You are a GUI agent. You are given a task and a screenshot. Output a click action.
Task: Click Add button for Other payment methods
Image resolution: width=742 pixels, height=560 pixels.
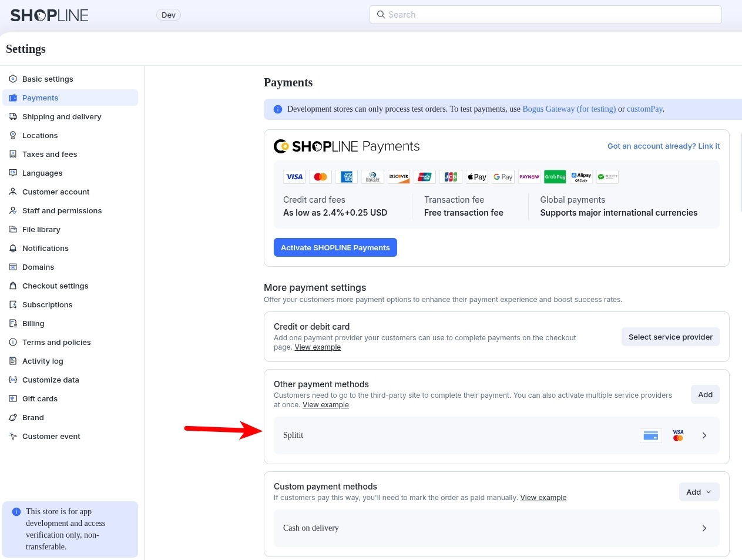(705, 394)
